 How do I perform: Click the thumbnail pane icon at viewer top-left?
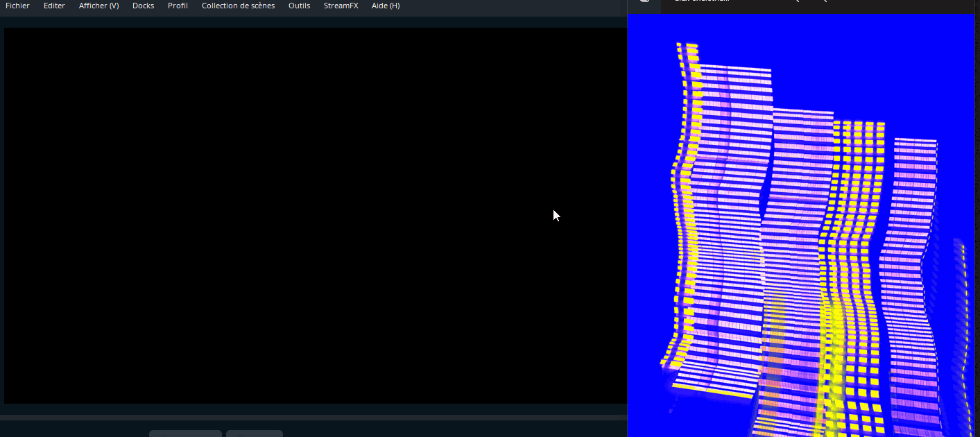(x=645, y=3)
